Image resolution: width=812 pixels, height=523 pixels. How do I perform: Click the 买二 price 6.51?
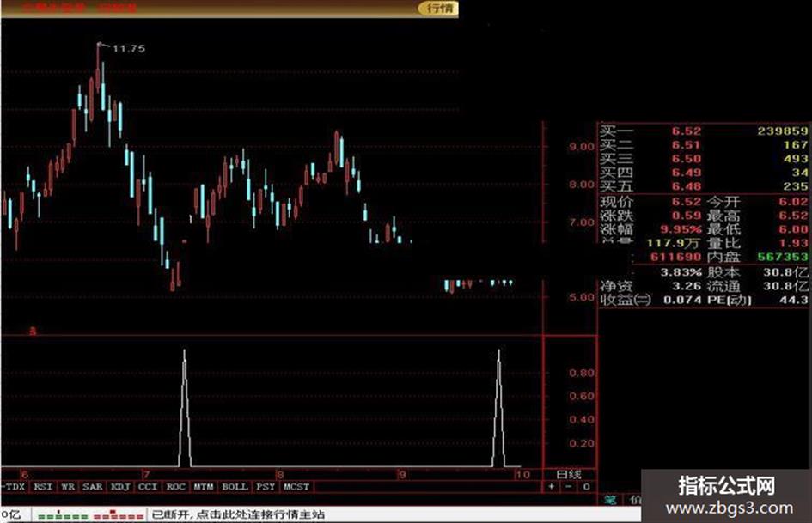(x=687, y=145)
